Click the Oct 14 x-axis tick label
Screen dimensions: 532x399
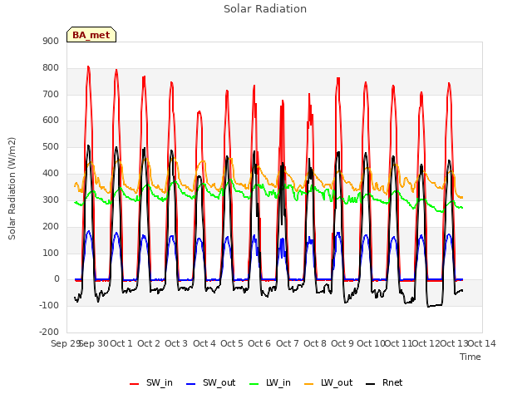point(482,343)
